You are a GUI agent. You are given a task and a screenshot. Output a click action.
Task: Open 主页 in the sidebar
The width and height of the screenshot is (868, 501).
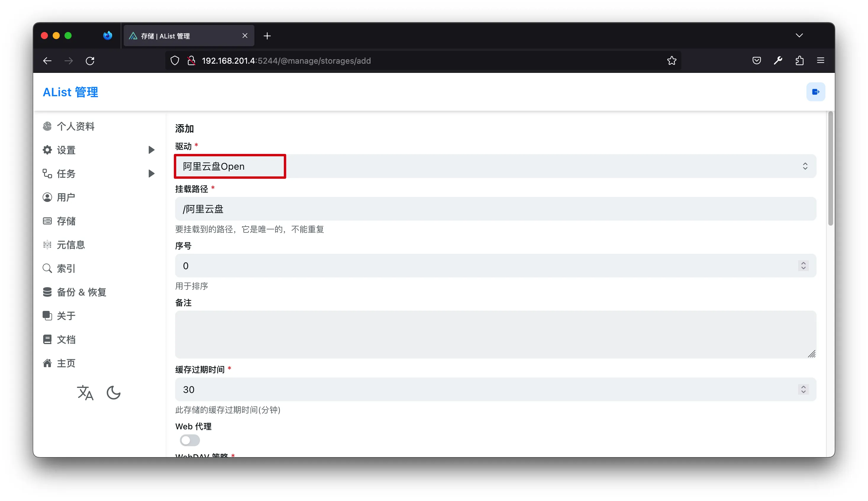pos(66,363)
